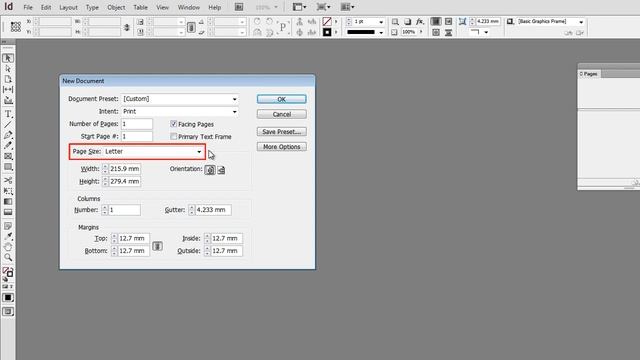Open the fx effects icon
The width and height of the screenshot is (640, 360).
click(420, 22)
